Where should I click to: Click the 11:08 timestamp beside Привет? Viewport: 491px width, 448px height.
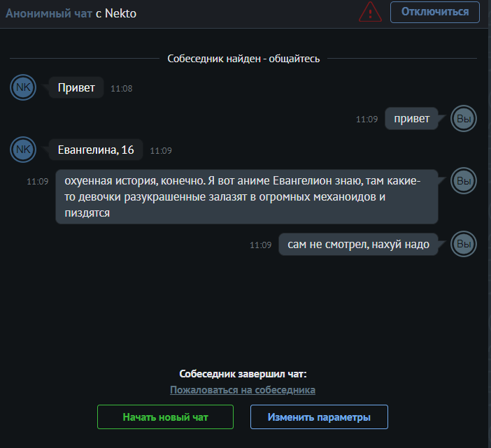click(122, 89)
